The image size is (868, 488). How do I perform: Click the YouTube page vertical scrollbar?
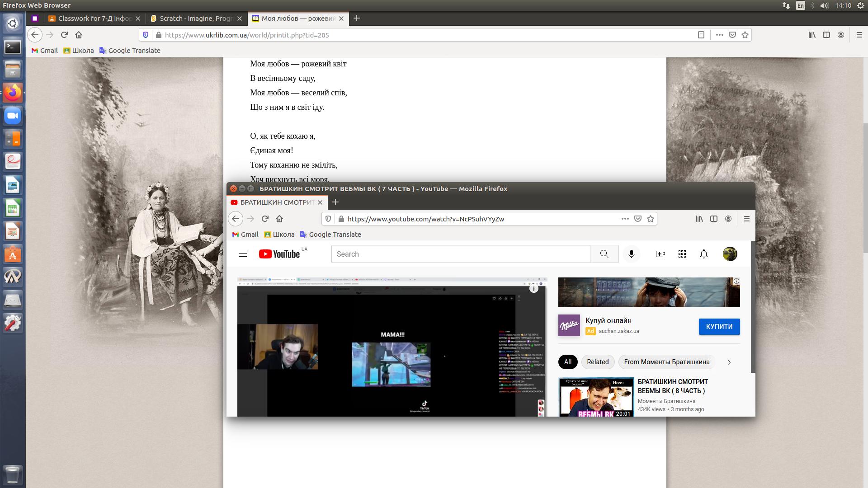[x=753, y=307]
